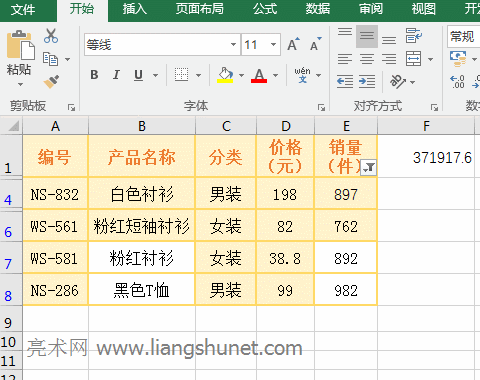Open merge cells dropdown arrow

(431, 59)
